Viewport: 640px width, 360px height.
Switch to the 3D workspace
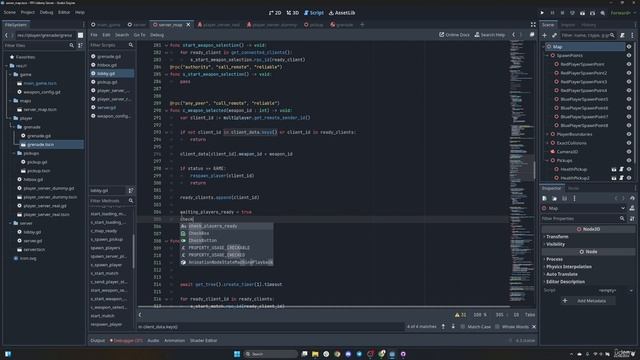click(x=293, y=13)
